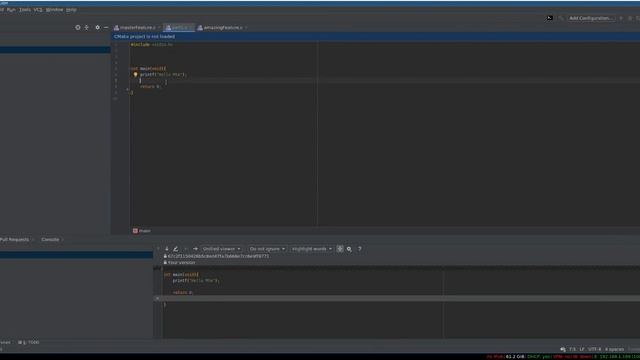Open the Console tab
The image size is (640, 360).
(50, 240)
